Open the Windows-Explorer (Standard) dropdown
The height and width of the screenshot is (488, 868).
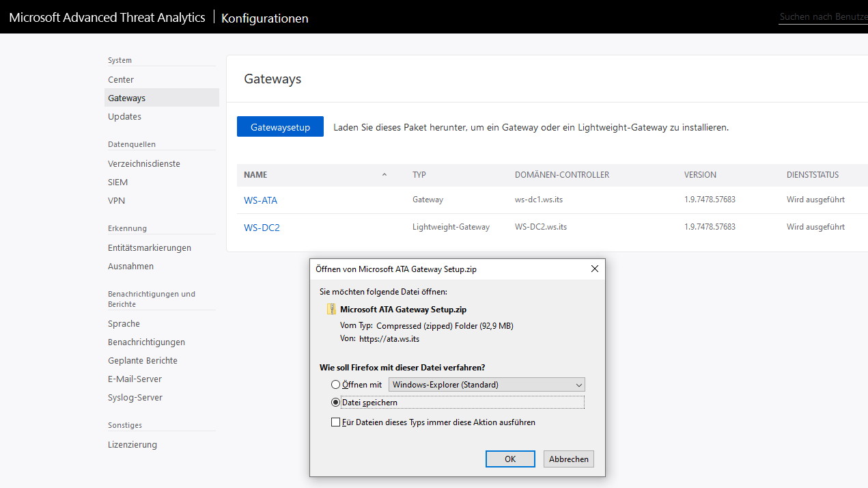(x=486, y=385)
